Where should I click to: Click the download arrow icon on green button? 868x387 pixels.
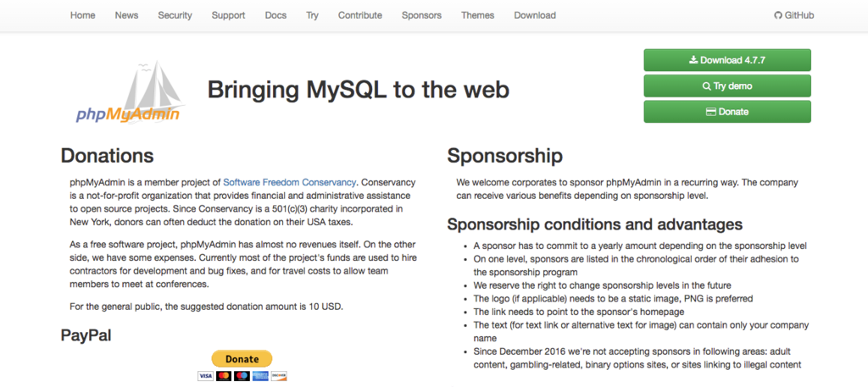693,60
